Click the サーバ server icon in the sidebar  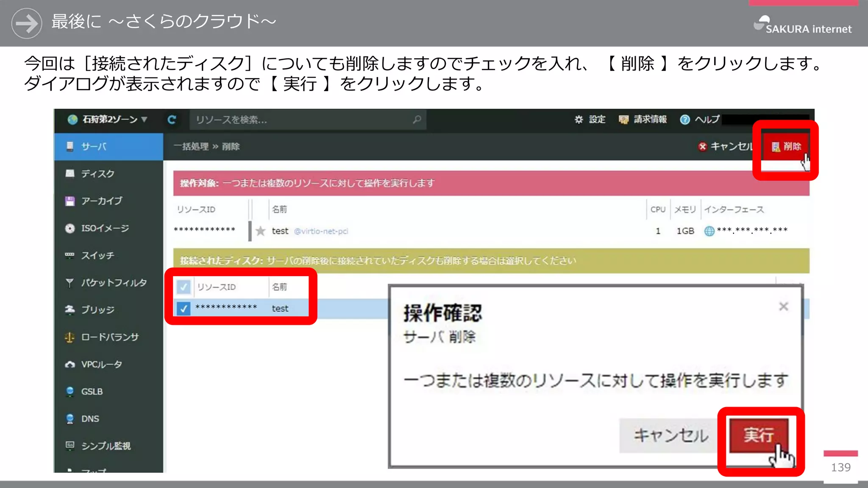click(x=70, y=147)
